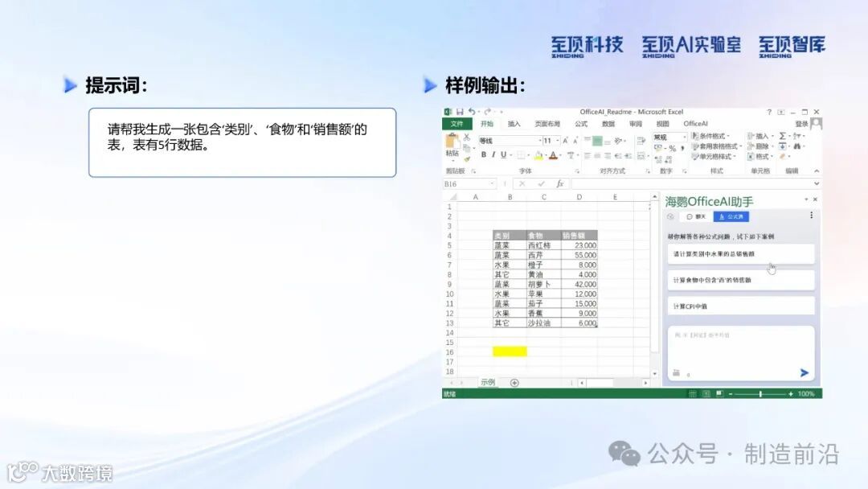Image resolution: width=868 pixels, height=489 pixels.
Task: Toggle Middle Align (highlighted green)
Action: [x=597, y=141]
